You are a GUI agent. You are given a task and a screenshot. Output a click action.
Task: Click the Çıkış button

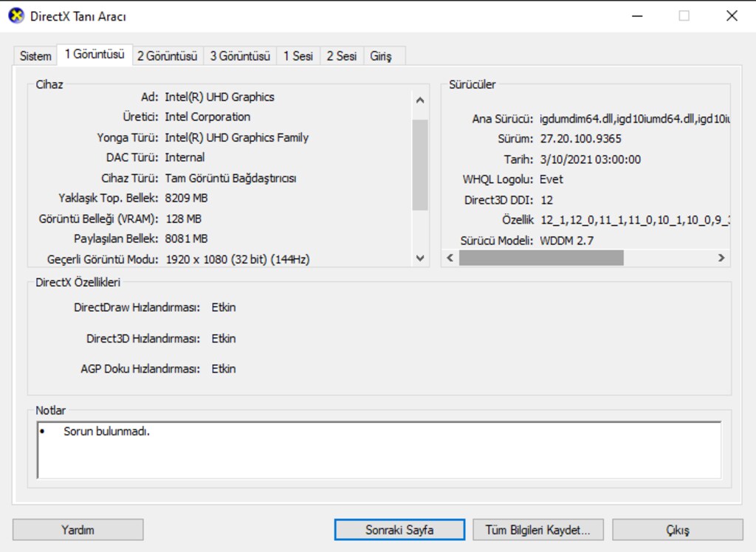[x=678, y=530]
